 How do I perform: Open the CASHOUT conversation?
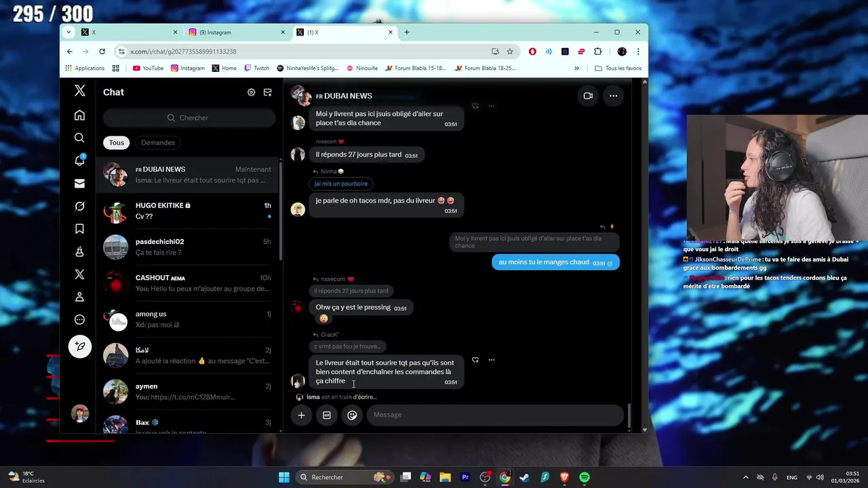click(x=187, y=283)
